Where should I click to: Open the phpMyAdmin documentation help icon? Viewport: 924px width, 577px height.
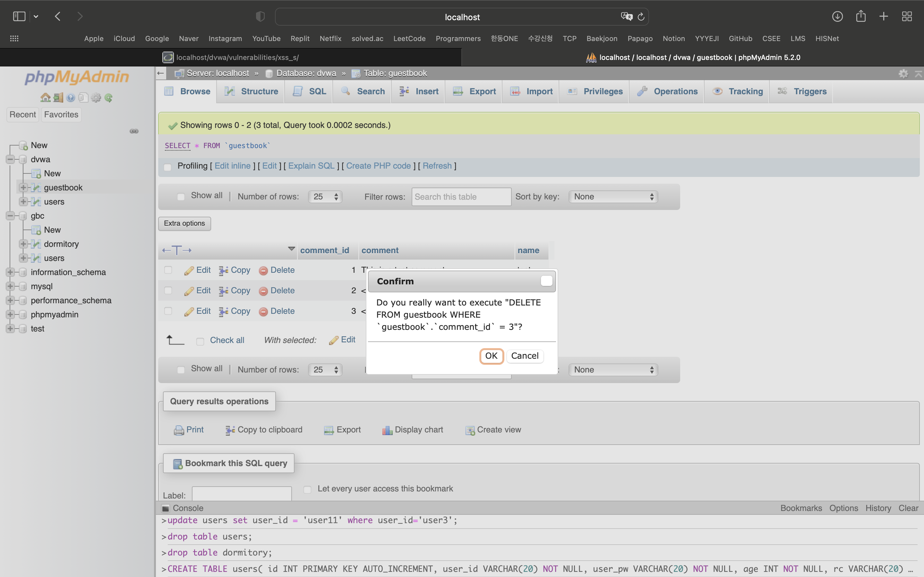point(71,98)
